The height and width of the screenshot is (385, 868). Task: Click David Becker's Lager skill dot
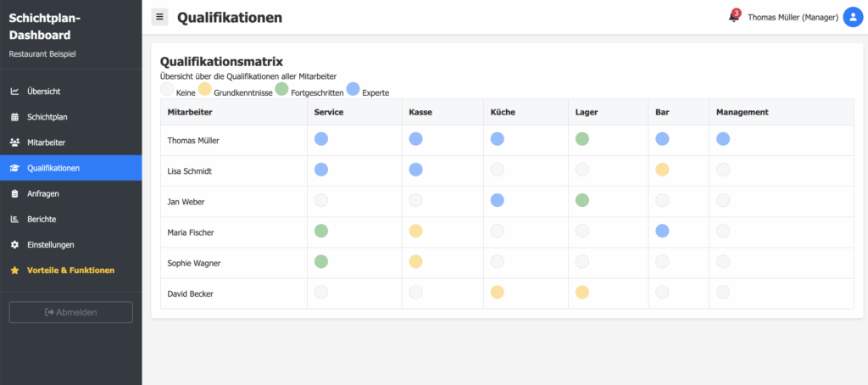click(581, 292)
